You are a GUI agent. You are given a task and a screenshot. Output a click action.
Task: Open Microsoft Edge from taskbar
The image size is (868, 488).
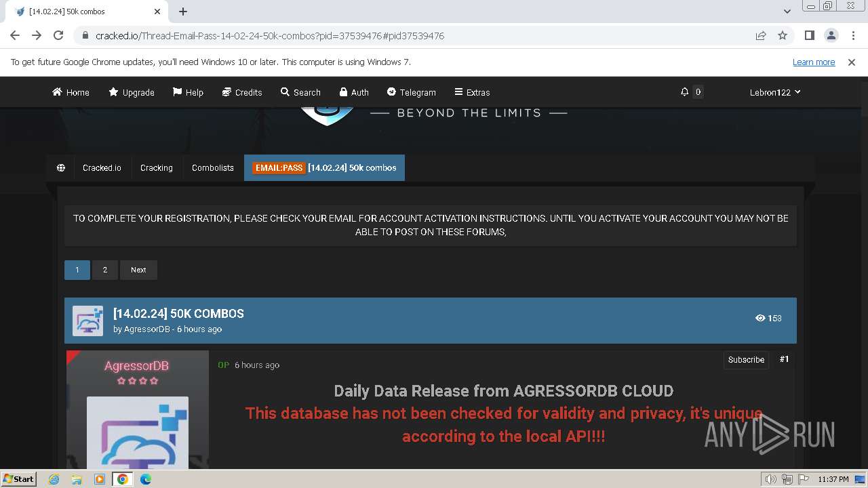[146, 479]
